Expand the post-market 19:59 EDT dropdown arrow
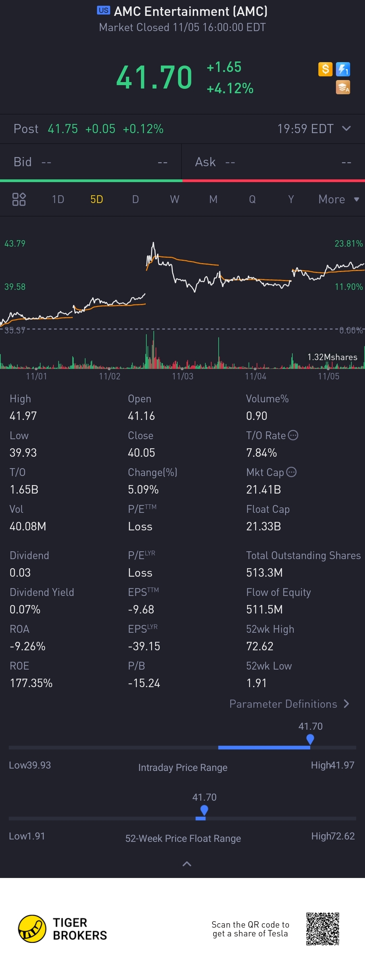The height and width of the screenshot is (980, 365). point(346,129)
